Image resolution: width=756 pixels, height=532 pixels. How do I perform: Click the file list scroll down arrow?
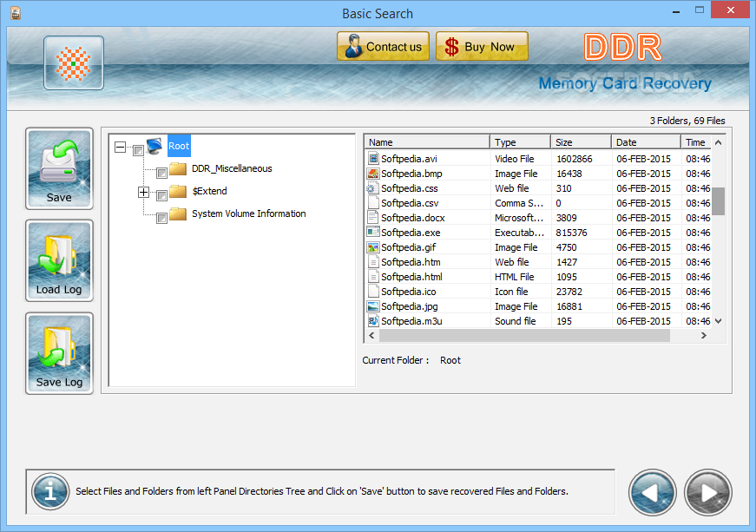point(718,321)
